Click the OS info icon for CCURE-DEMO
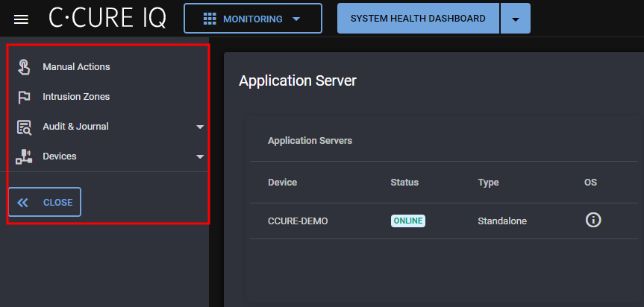The height and width of the screenshot is (307, 644). tap(593, 221)
